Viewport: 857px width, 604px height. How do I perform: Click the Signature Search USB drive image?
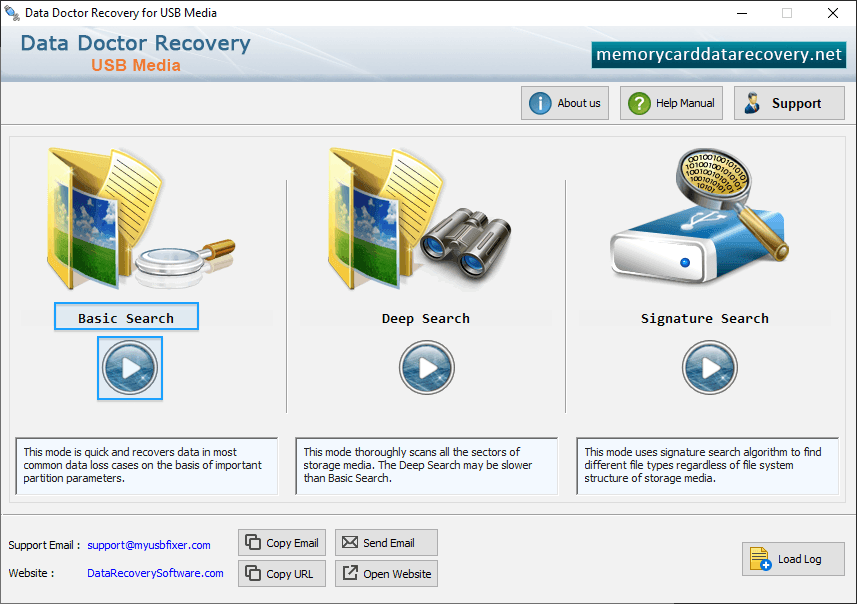coord(701,216)
